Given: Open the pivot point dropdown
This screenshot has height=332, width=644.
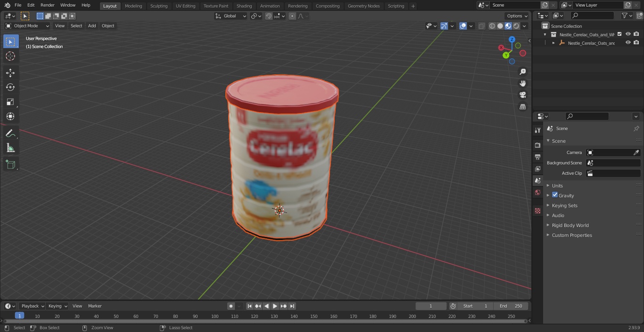Looking at the screenshot, I should 256,16.
